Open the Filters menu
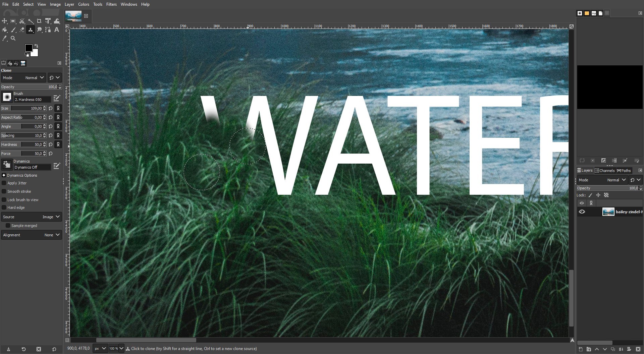The width and height of the screenshot is (644, 354). (111, 4)
